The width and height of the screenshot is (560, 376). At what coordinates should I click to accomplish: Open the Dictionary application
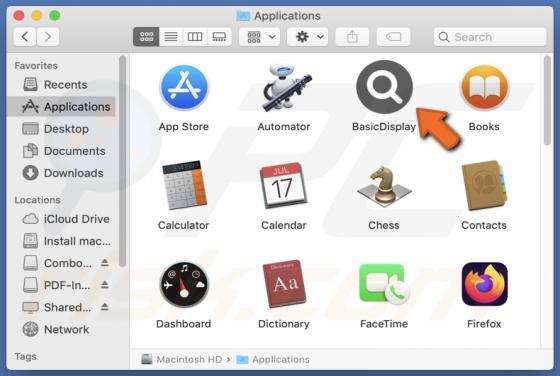284,284
